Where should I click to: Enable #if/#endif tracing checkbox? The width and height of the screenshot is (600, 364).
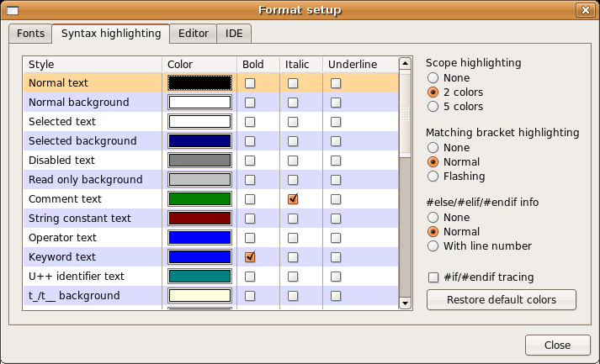pos(433,277)
